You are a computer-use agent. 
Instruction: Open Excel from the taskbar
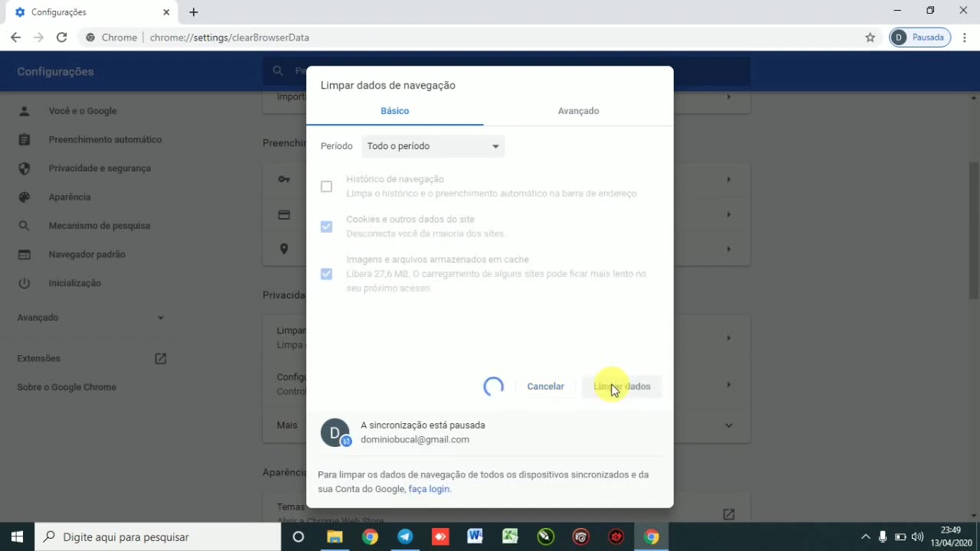click(x=510, y=536)
